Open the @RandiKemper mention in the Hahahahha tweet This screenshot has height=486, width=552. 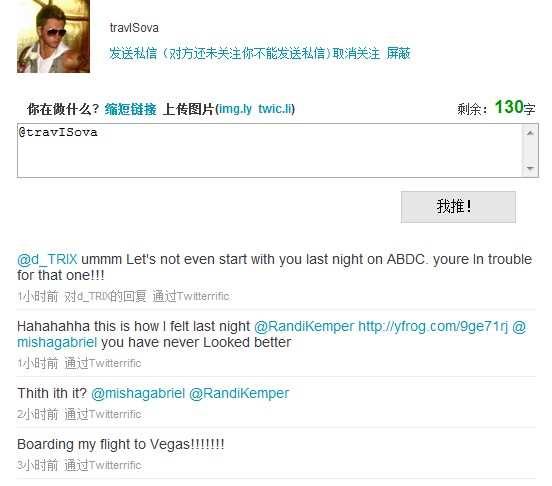tap(304, 327)
